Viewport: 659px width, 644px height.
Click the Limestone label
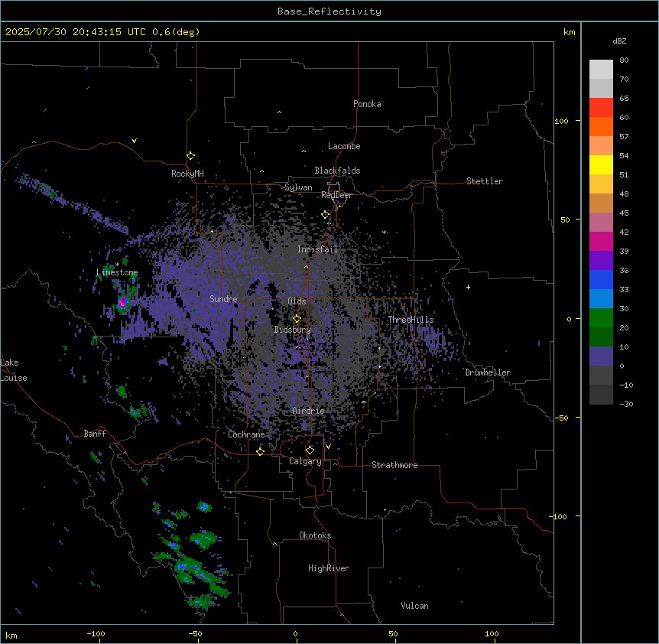tap(117, 272)
